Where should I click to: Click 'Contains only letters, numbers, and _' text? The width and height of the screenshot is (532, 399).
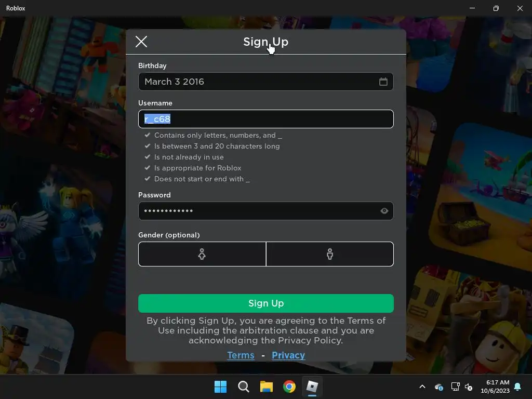[218, 136]
